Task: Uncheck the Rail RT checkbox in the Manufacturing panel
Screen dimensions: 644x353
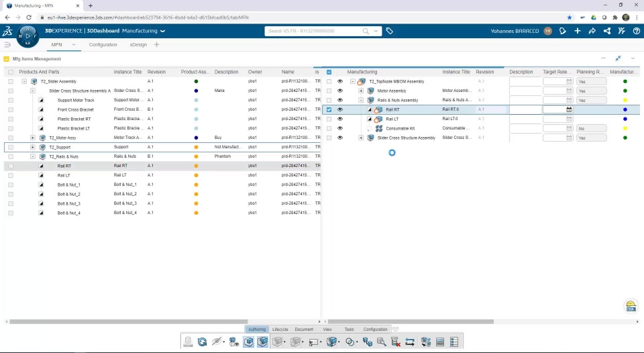Action: coord(329,109)
